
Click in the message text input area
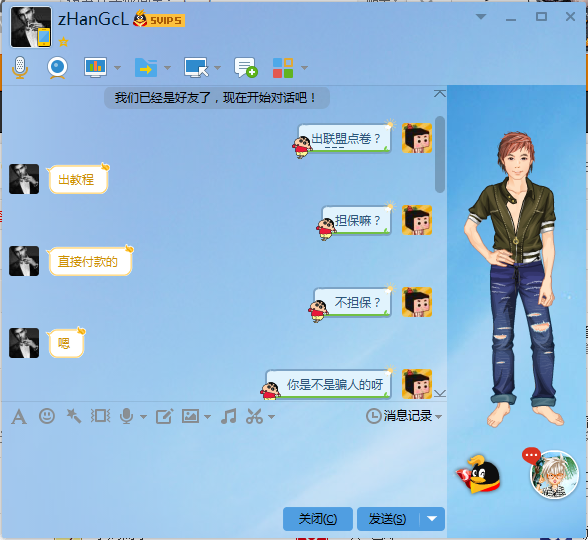point(224,465)
